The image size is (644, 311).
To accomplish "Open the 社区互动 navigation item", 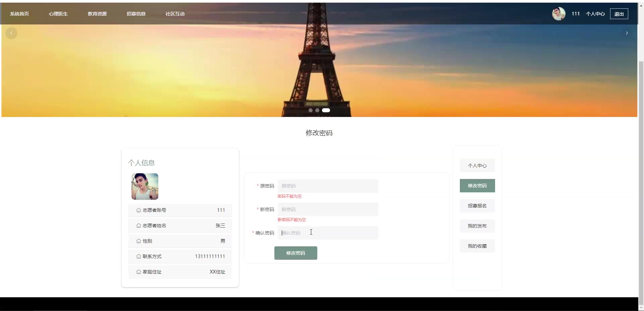I will click(x=175, y=14).
